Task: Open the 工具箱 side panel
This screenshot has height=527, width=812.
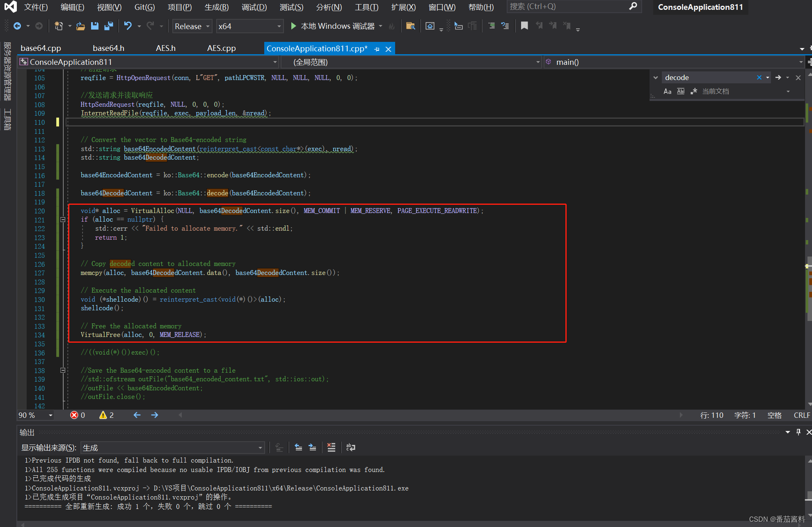Action: click(7, 119)
